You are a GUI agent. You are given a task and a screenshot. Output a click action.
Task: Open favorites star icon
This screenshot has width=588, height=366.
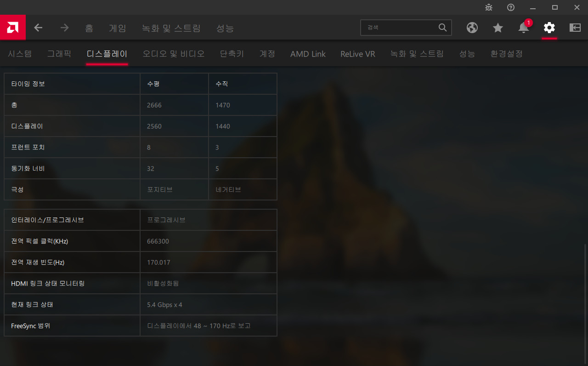498,28
